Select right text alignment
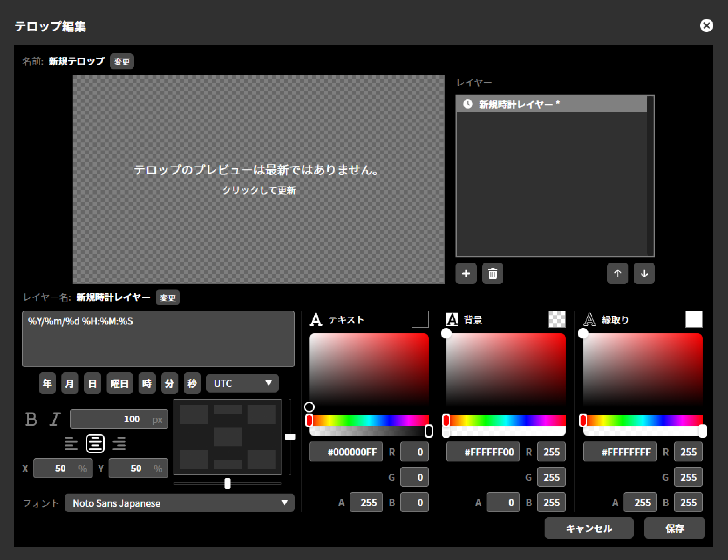 (x=119, y=443)
